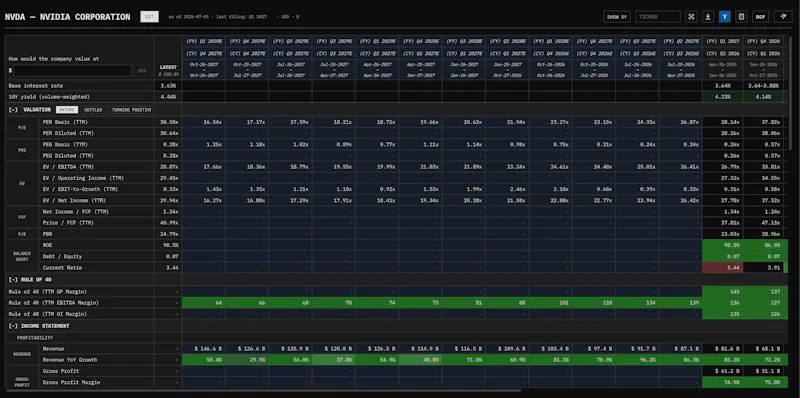Click the $ 61.2 B Gross Profit cell
This screenshot has width=800, height=398.
(722, 371)
